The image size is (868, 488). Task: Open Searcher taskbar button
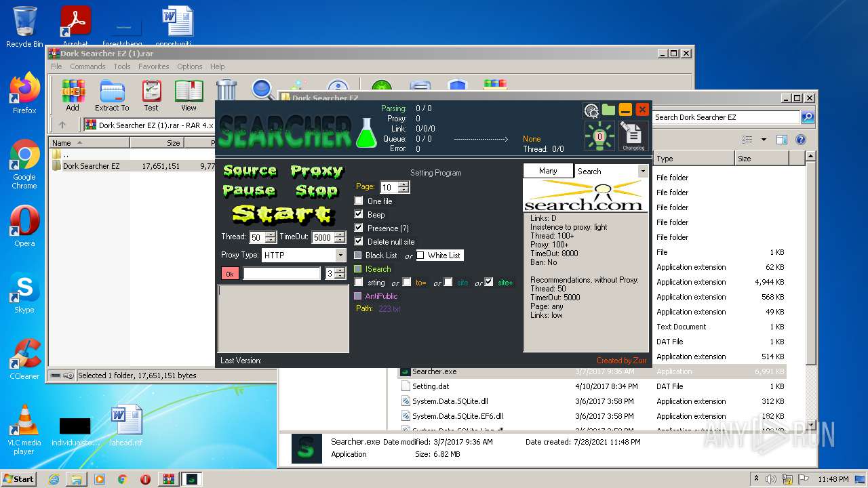[x=192, y=479]
